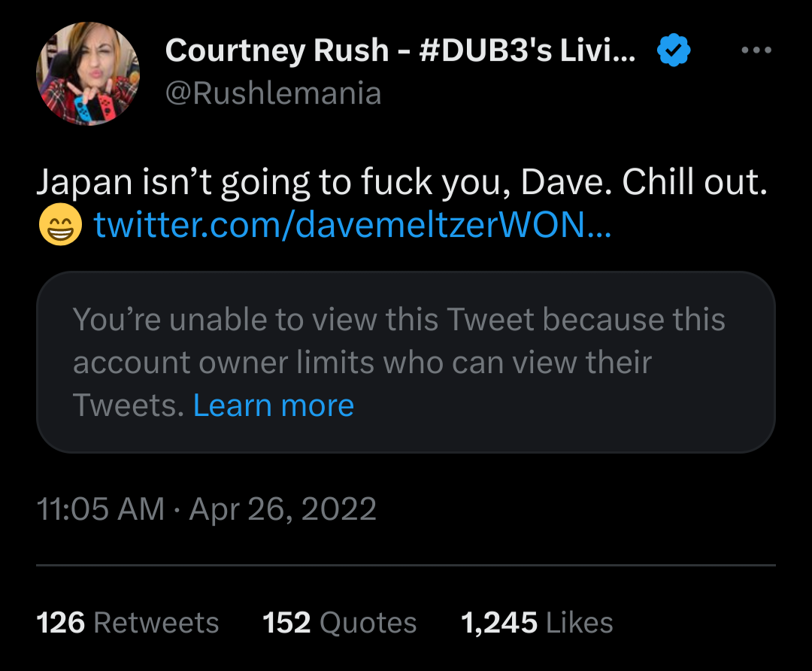Click the blue verified checkmark badge
The width and height of the screenshot is (812, 671).
674,51
